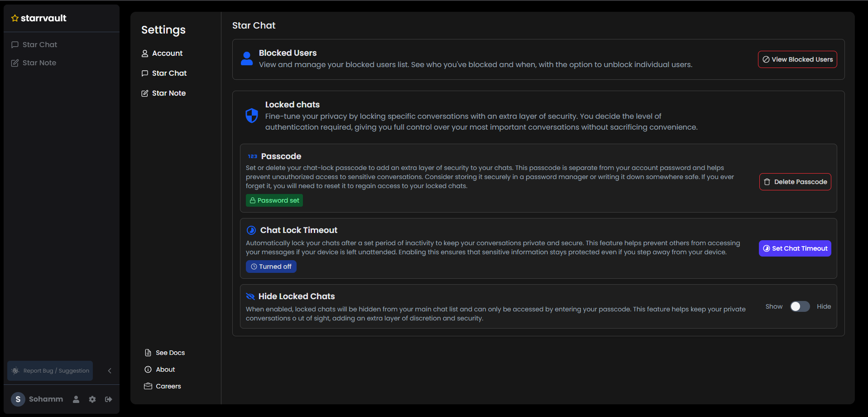Viewport: 868px width, 417px height.
Task: Click the eye-slash icon beside Hide Locked Chats
Action: [250, 296]
